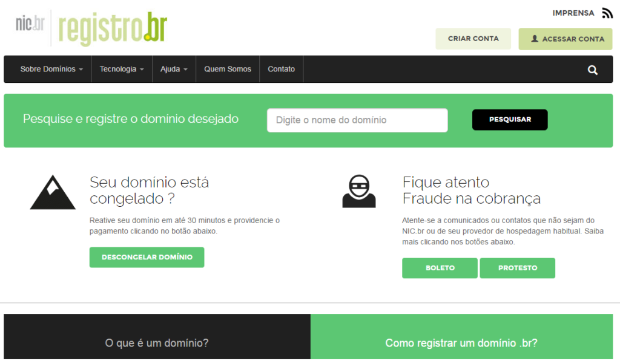
Task: Click text 'Pesquise e registre o domínio desejado'
Action: 131,119
